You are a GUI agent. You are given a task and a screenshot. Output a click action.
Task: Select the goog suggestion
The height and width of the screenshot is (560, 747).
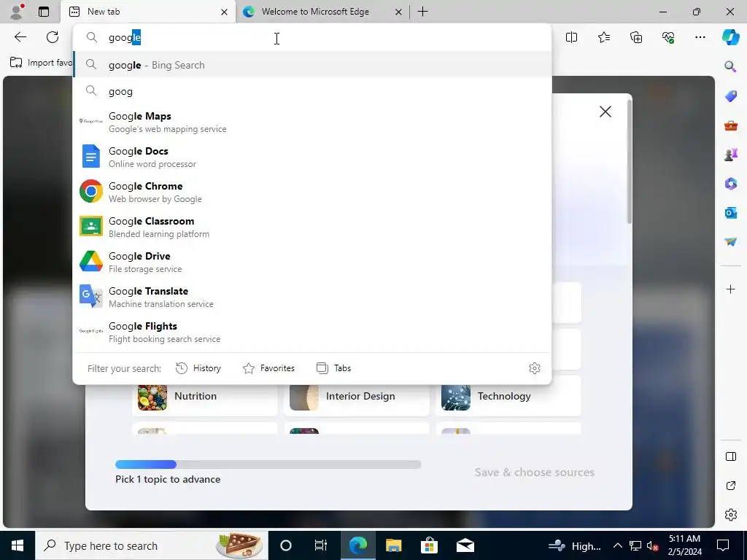[x=312, y=91]
